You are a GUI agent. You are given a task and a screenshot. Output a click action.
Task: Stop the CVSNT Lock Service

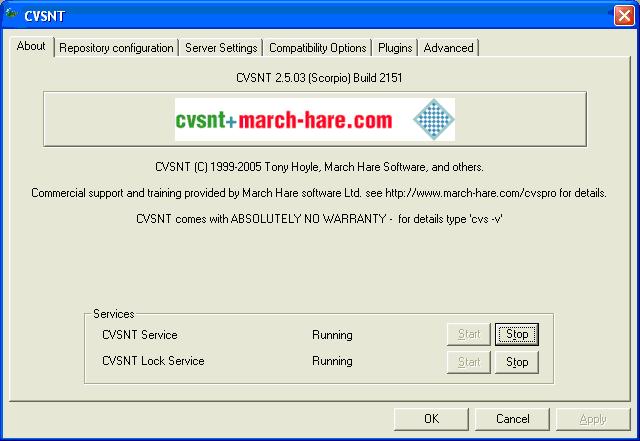pos(517,362)
